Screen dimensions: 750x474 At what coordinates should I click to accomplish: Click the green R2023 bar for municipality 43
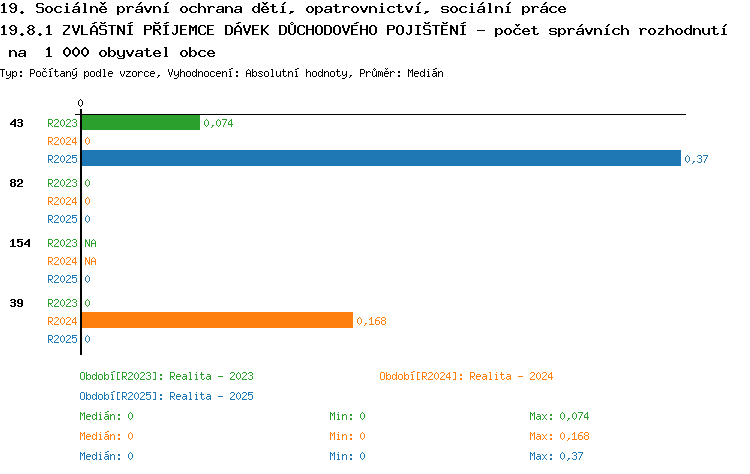click(141, 122)
